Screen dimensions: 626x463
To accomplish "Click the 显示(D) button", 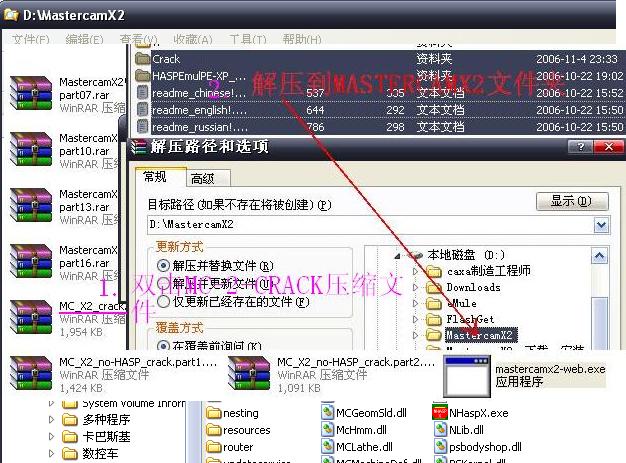I will click(572, 201).
